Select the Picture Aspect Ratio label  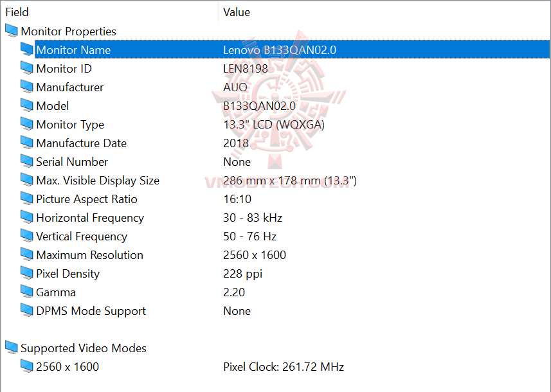click(87, 199)
